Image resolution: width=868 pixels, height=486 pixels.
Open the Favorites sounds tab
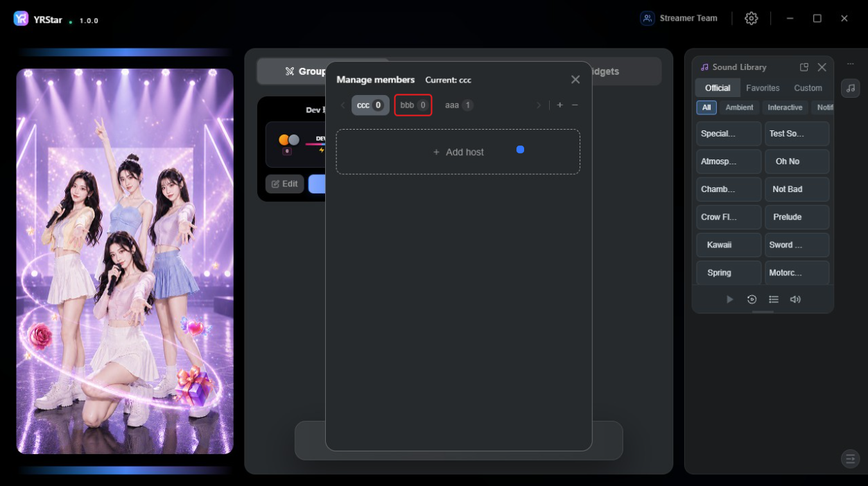[x=763, y=88]
